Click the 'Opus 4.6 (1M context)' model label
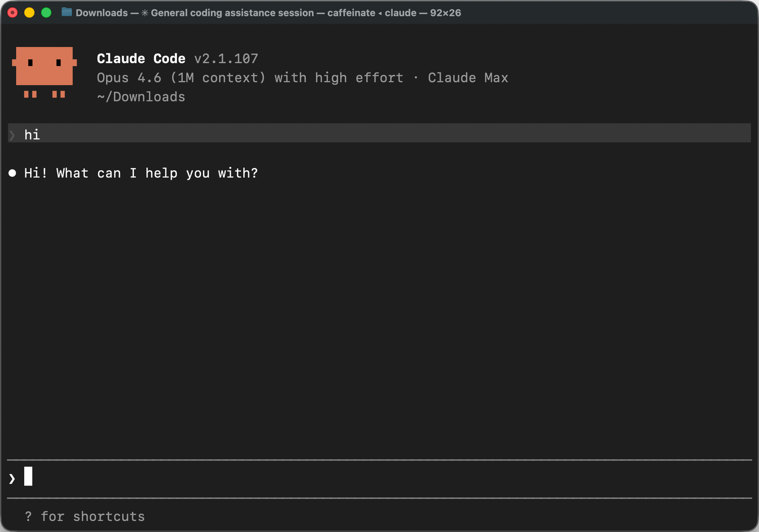Viewport: 759px width, 532px height. point(180,77)
